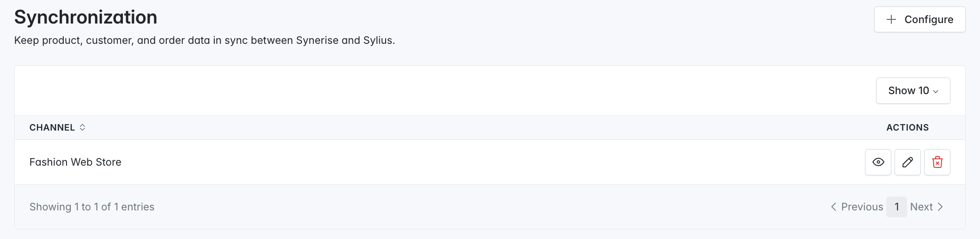Sort the table by CHANNEL column header
Image resolution: width=980 pixels, height=239 pixels.
52,127
